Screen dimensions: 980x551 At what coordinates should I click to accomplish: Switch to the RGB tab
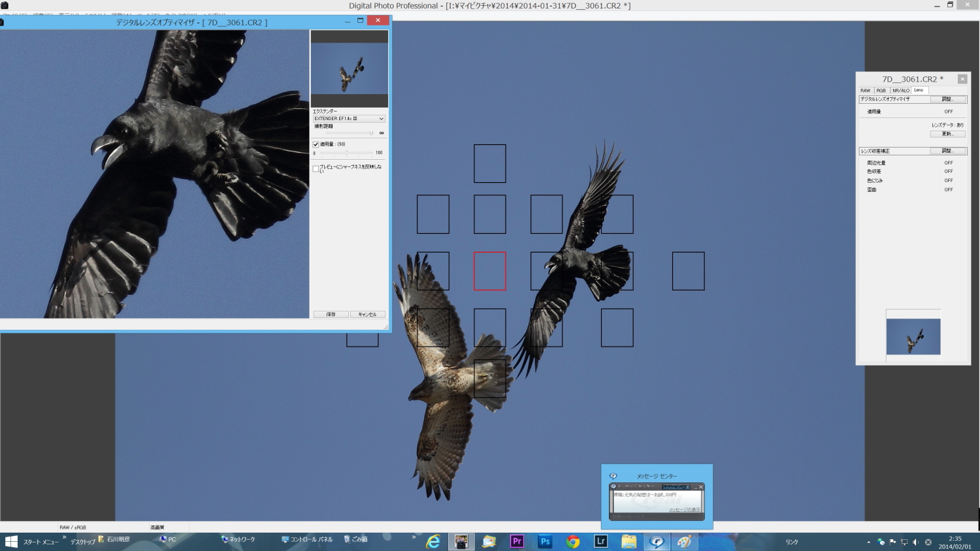[x=881, y=90]
